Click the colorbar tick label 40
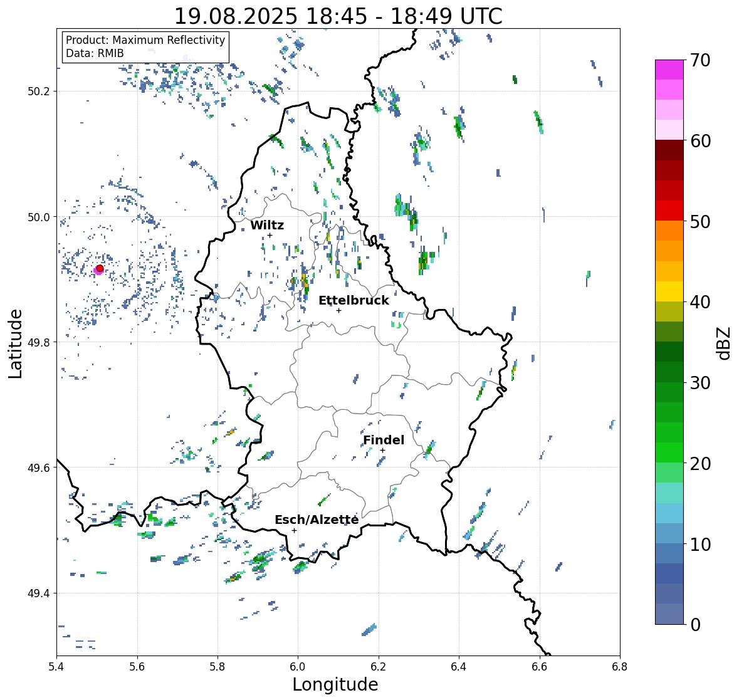This screenshot has width=739, height=700. (700, 302)
